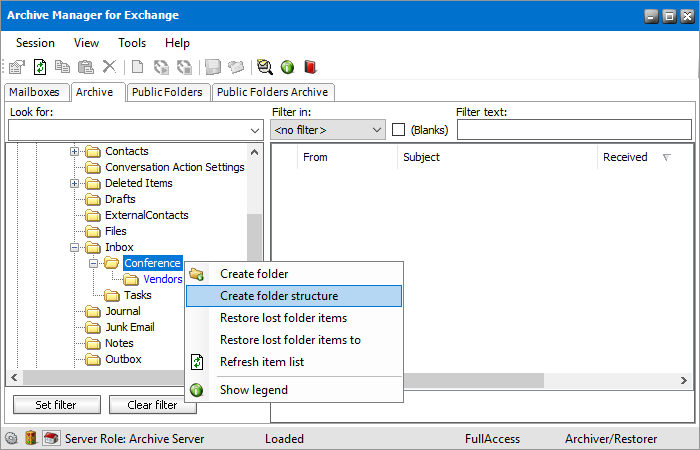Select the Vendors folder in tree
The height and width of the screenshot is (450, 700).
click(x=162, y=279)
